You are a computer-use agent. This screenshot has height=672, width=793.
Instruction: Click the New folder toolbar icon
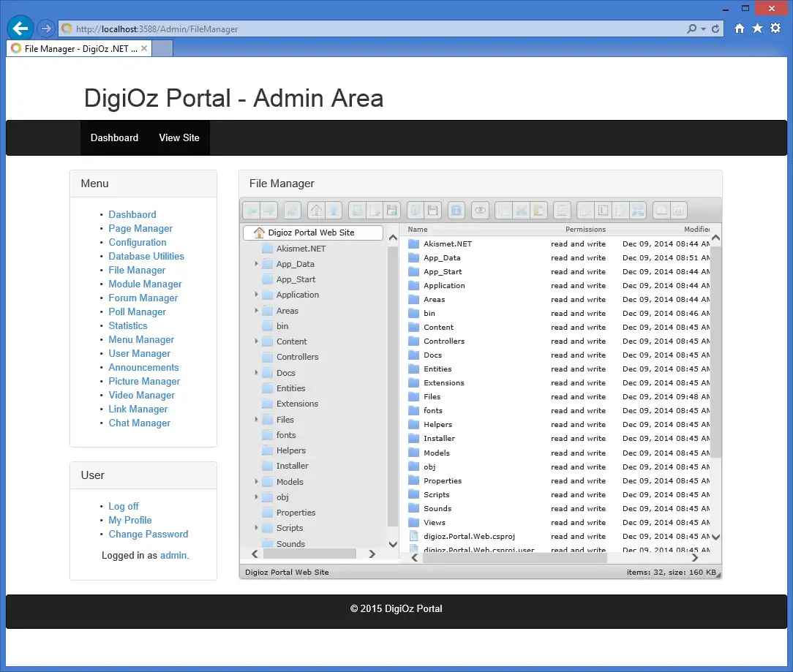click(x=357, y=211)
